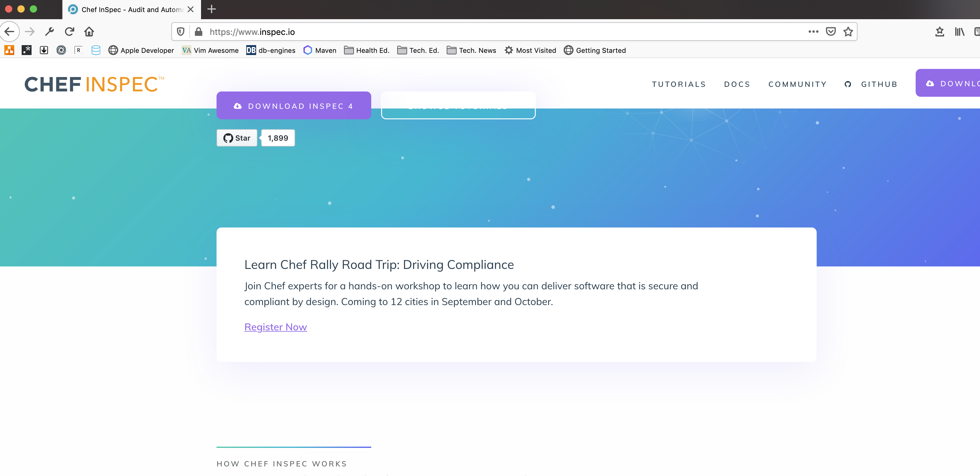Open the Health Ed. bookmarks folder
980x476 pixels.
pyautogui.click(x=366, y=50)
